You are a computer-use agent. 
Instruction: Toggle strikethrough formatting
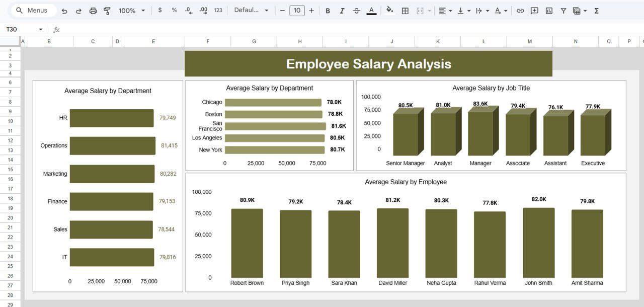point(356,10)
